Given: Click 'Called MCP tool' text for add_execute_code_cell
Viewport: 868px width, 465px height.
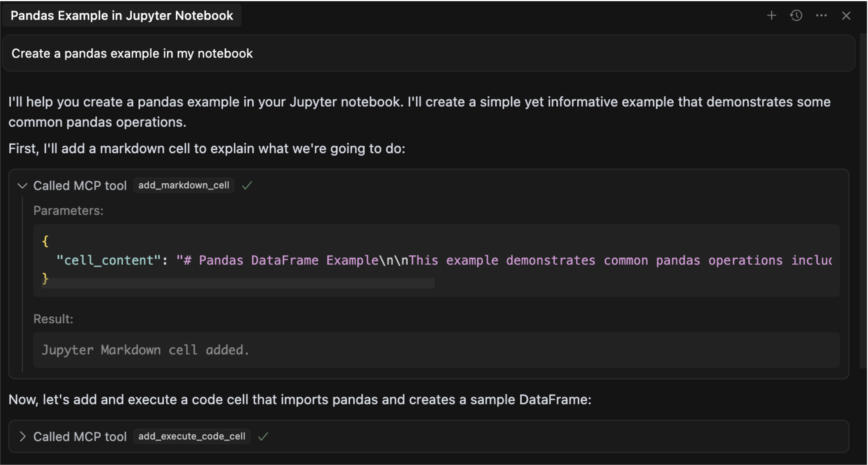Looking at the screenshot, I should [x=80, y=436].
